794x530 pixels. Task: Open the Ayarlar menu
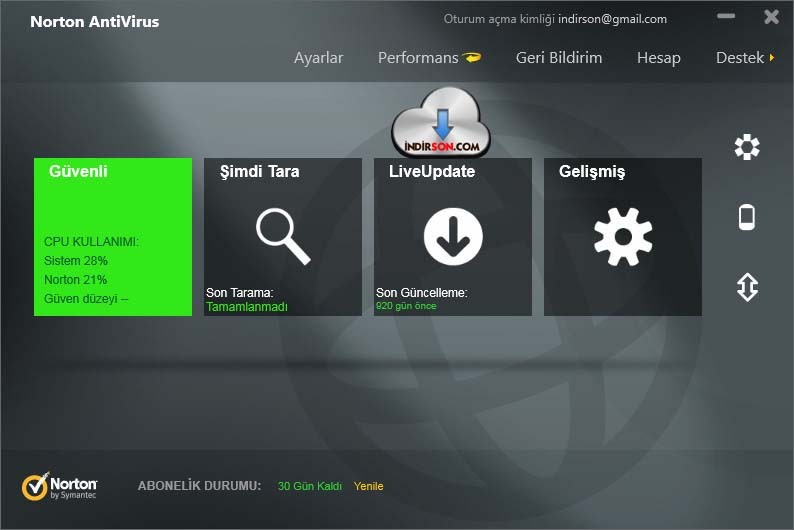pyautogui.click(x=319, y=58)
